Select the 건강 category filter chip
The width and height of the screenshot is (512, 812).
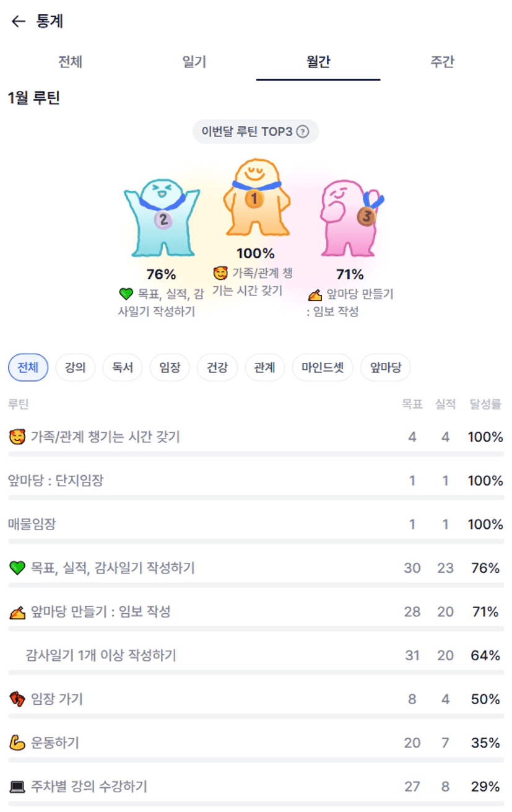217,368
